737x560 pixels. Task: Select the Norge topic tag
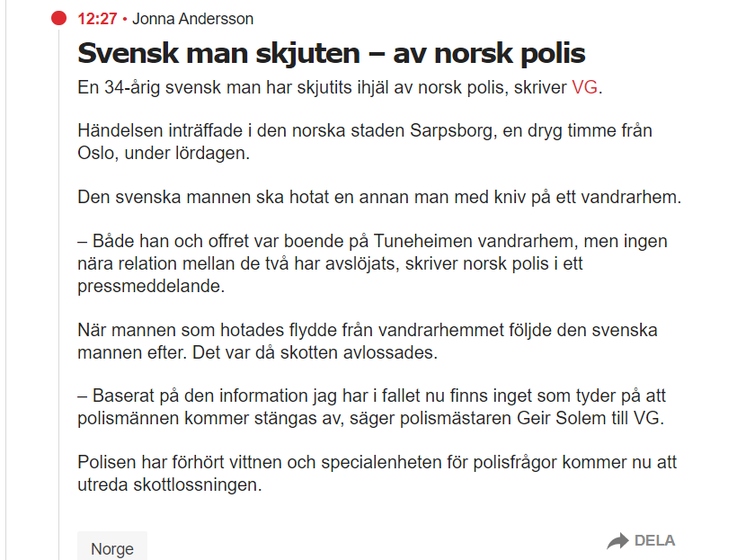[x=112, y=548]
